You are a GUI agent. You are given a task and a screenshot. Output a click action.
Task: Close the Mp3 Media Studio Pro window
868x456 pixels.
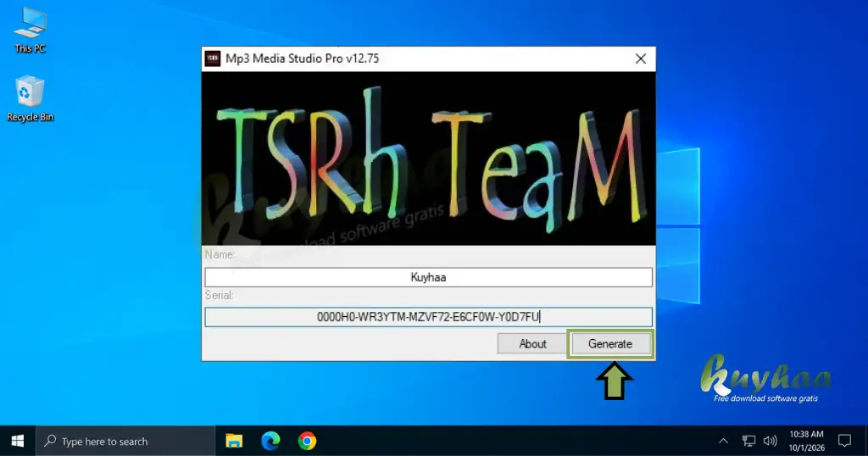(641, 58)
